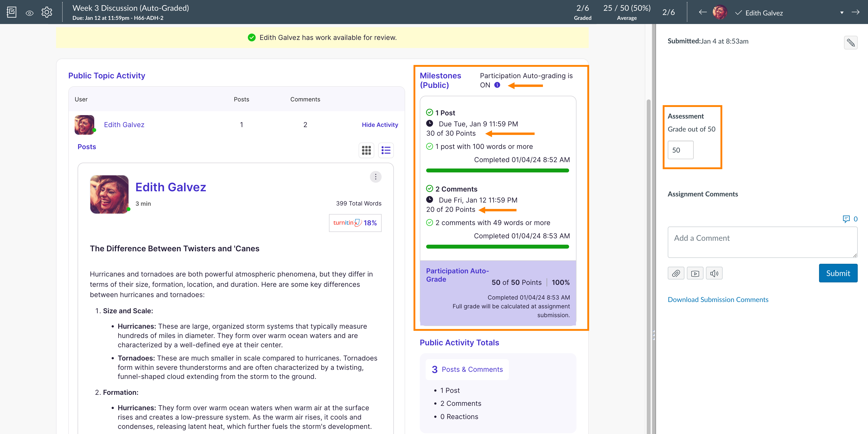
Task: Edit the grade value of 50
Action: 680,150
